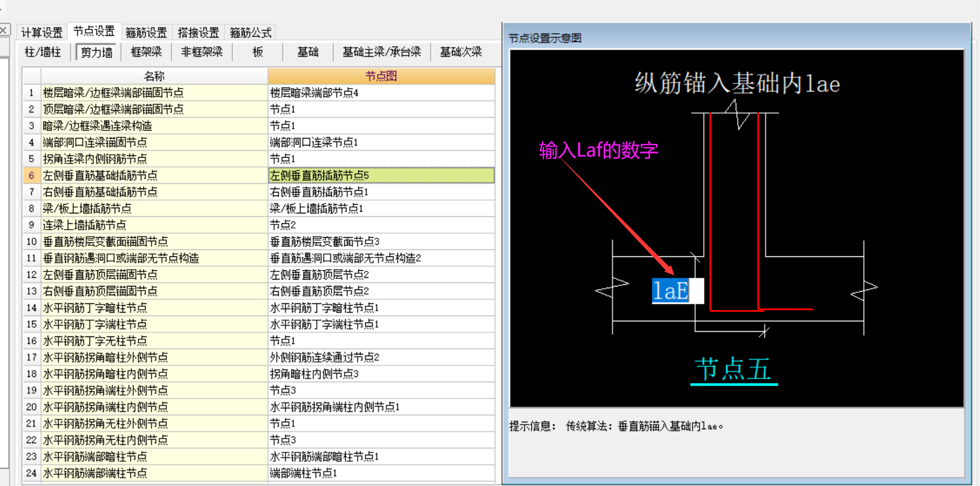Select the 非框架梁 component tab
The height and width of the screenshot is (486, 980).
point(202,52)
